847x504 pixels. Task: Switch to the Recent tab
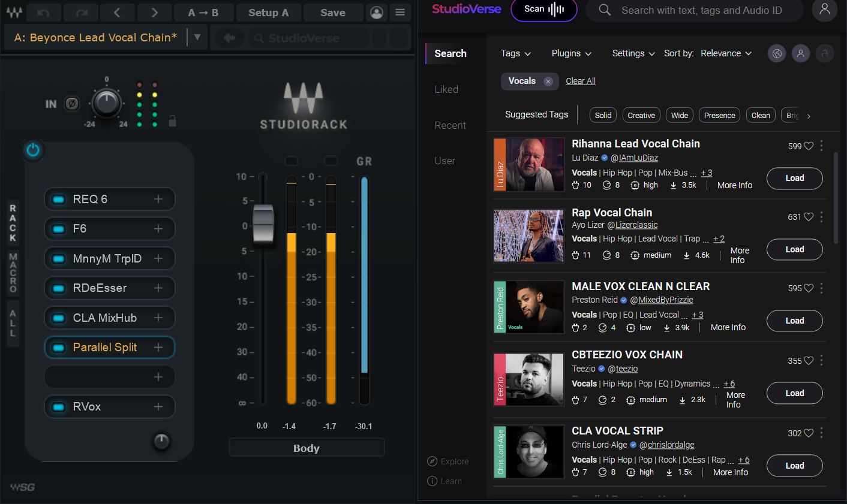450,125
